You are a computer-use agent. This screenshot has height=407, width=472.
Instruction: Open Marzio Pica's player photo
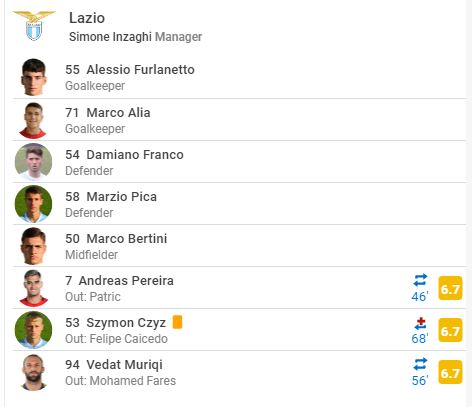coord(33,204)
